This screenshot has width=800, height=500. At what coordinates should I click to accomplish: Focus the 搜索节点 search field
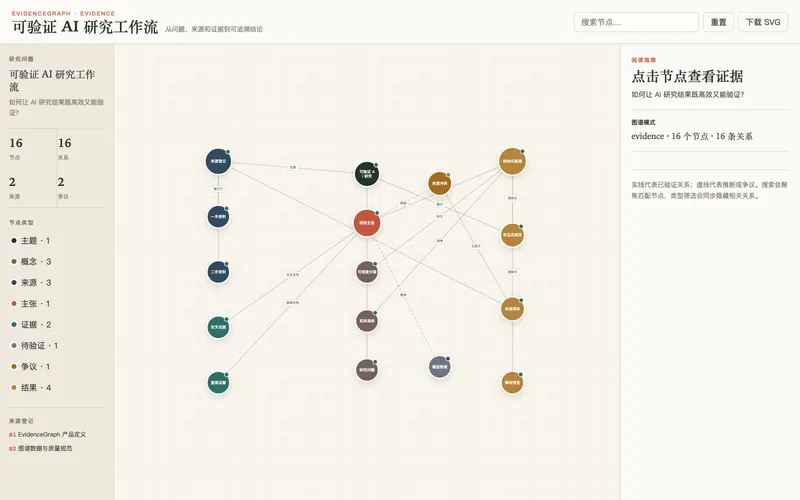pyautogui.click(x=636, y=22)
